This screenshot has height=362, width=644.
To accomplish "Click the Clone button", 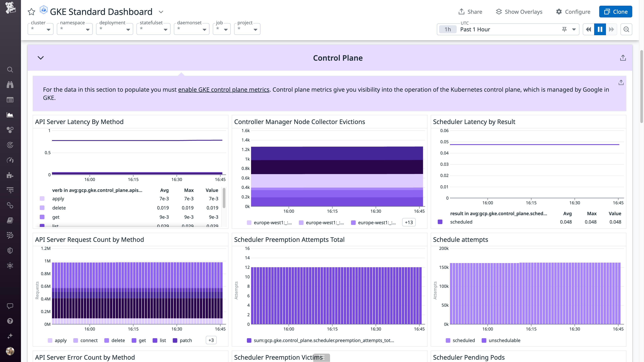I will click(x=615, y=12).
